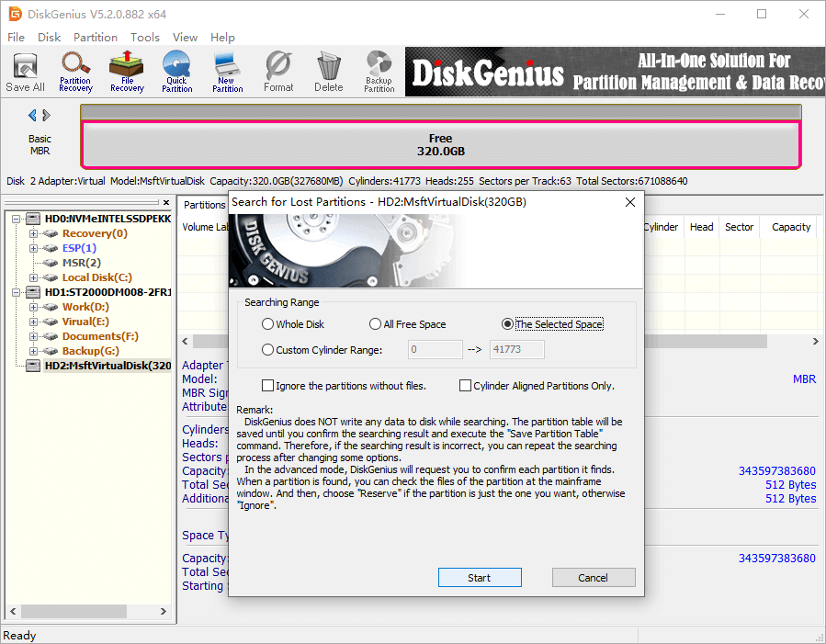Viewport: 826px width, 644px height.
Task: Choose the All Free Space option
Action: 375,324
